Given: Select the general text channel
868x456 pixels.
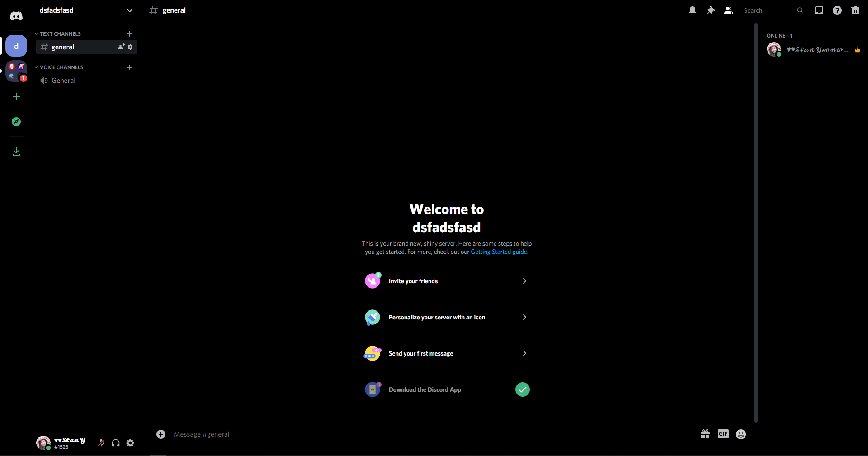Looking at the screenshot, I should (63, 47).
